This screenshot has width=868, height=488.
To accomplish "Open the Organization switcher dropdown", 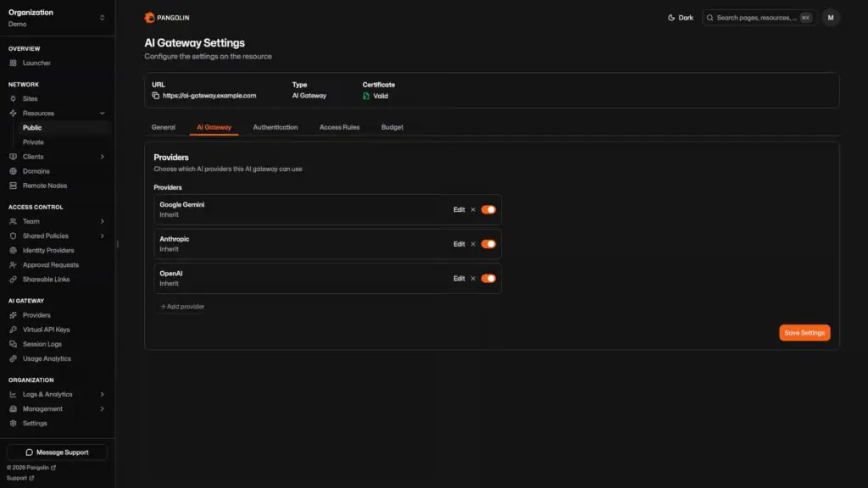I will (58, 18).
